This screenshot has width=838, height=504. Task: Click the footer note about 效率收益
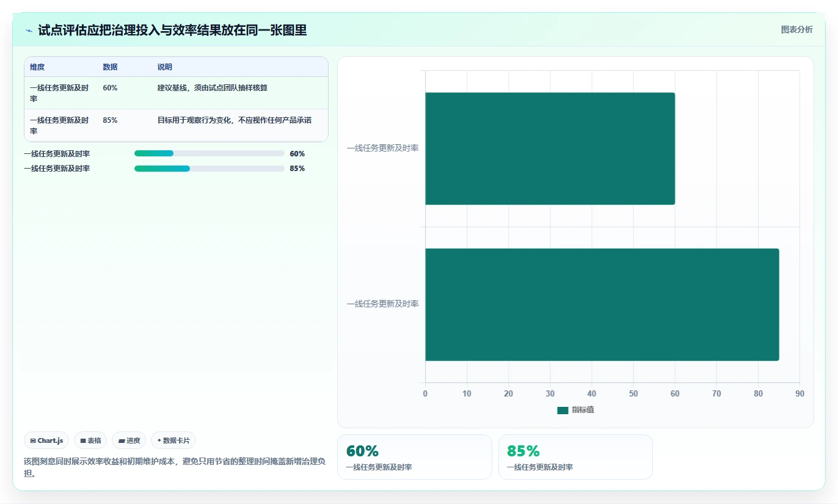point(175,468)
